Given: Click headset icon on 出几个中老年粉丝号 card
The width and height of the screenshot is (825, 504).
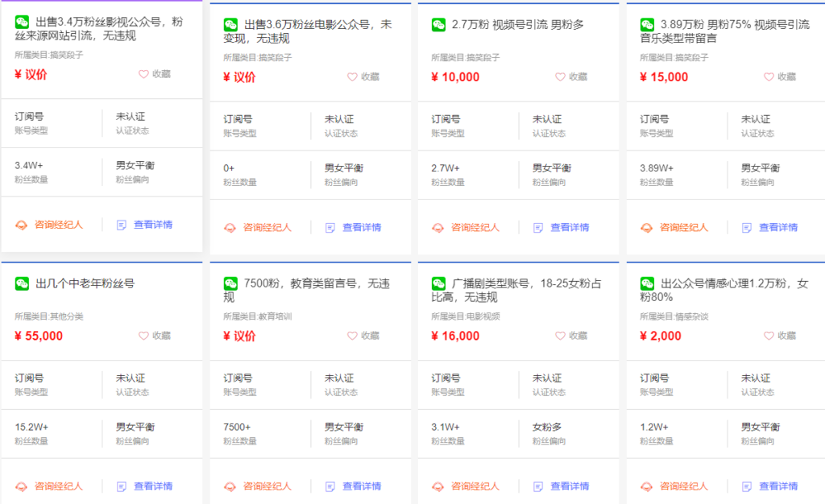Looking at the screenshot, I should (x=21, y=486).
